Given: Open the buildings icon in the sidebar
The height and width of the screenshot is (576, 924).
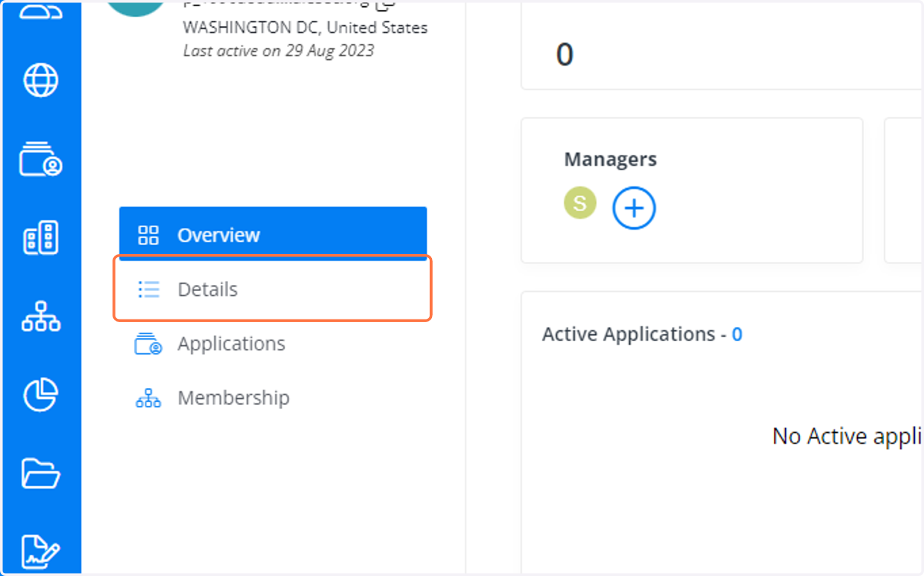Looking at the screenshot, I should click(41, 238).
